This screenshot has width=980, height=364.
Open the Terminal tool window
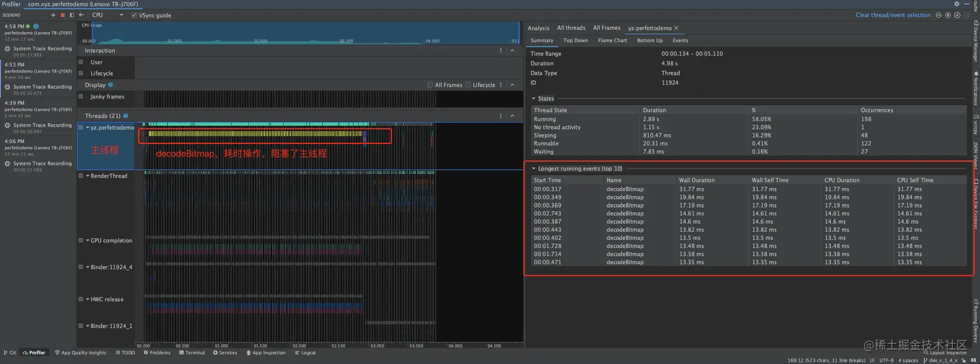[x=192, y=353]
